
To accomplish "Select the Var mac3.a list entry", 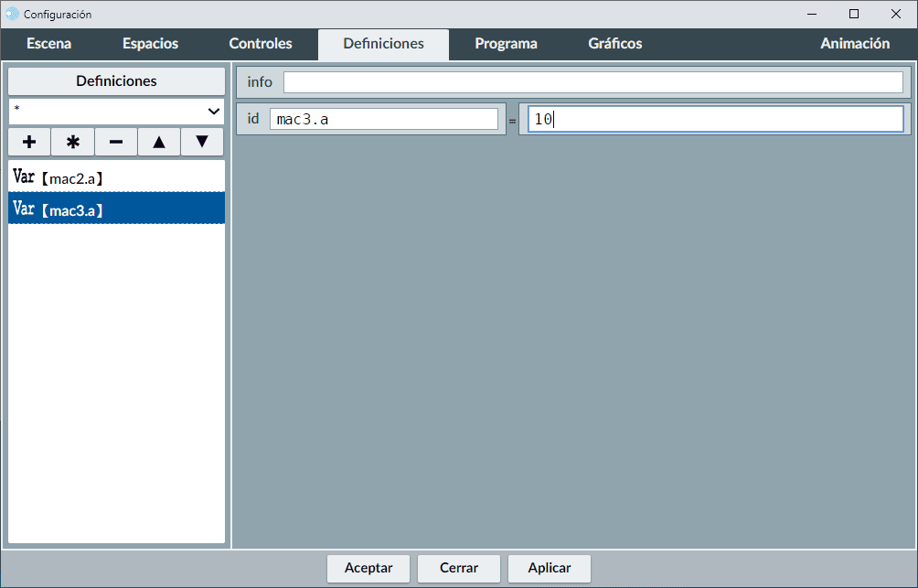I will (116, 208).
